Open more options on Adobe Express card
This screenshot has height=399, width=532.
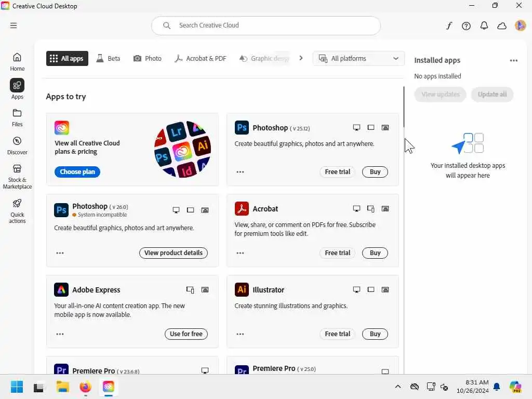click(x=60, y=334)
